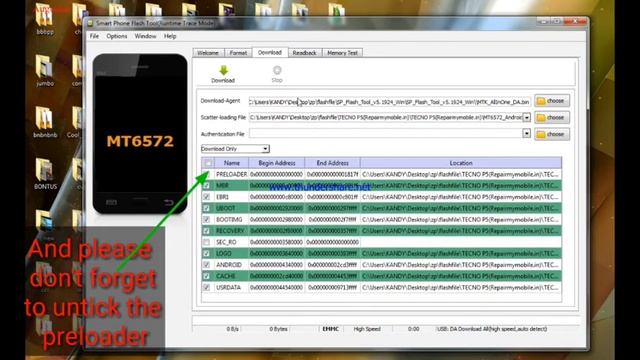
Task: Choose a Download-Agent file
Action: pos(551,101)
